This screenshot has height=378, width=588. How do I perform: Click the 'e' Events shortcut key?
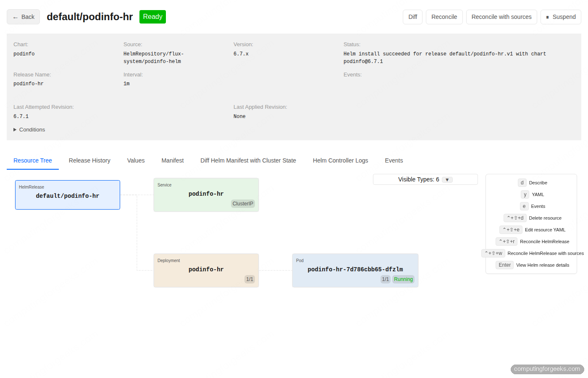524,206
